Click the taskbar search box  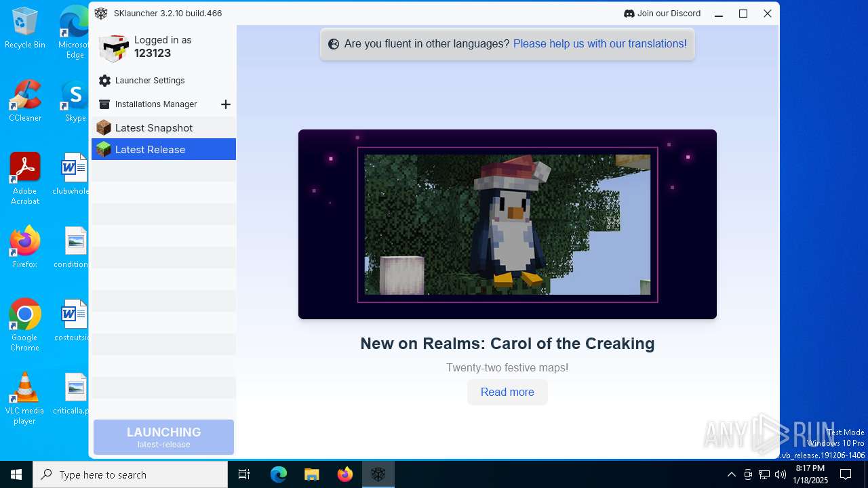coord(130,474)
